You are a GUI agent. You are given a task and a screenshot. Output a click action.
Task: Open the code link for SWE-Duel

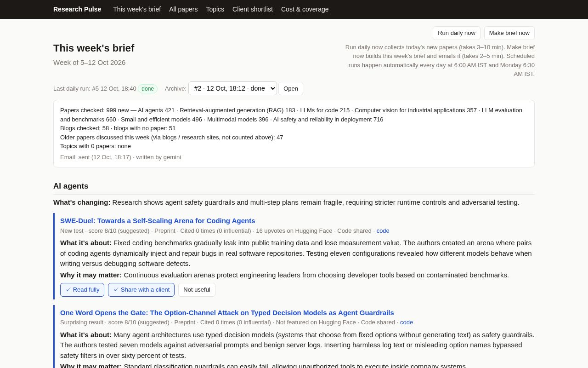click(383, 231)
